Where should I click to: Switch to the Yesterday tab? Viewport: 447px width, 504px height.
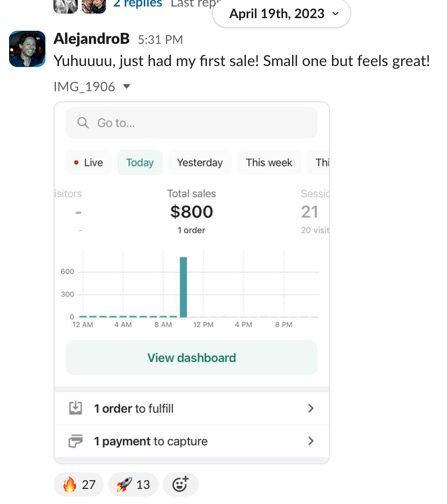pyautogui.click(x=200, y=163)
